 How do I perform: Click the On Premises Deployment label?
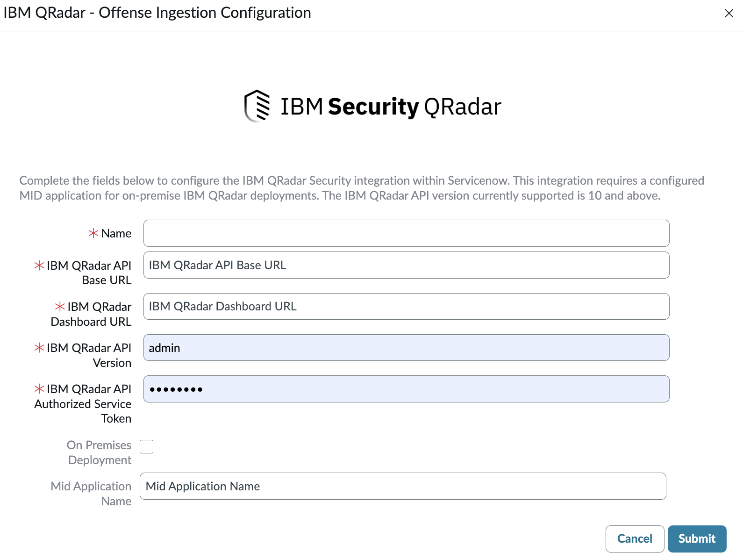[x=99, y=452]
